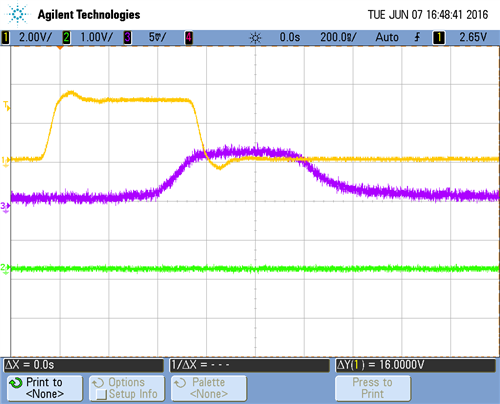Click the Auto trigger mode label

pos(387,37)
